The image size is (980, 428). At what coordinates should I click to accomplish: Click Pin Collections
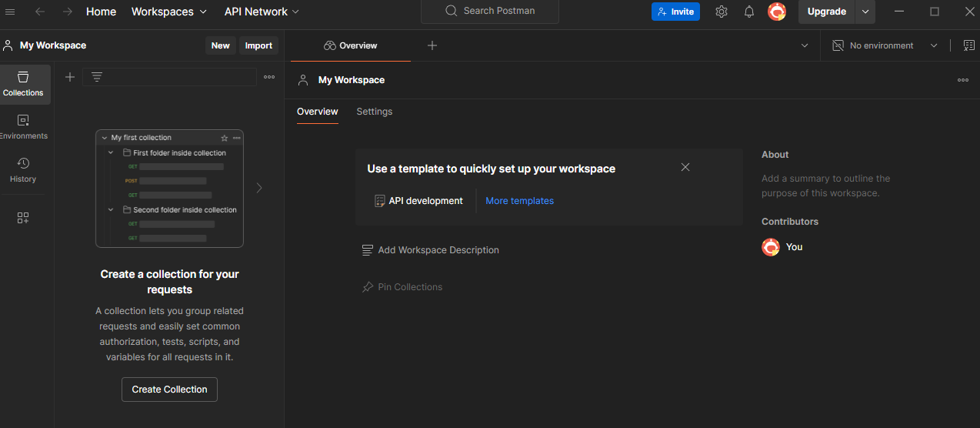[x=402, y=287]
